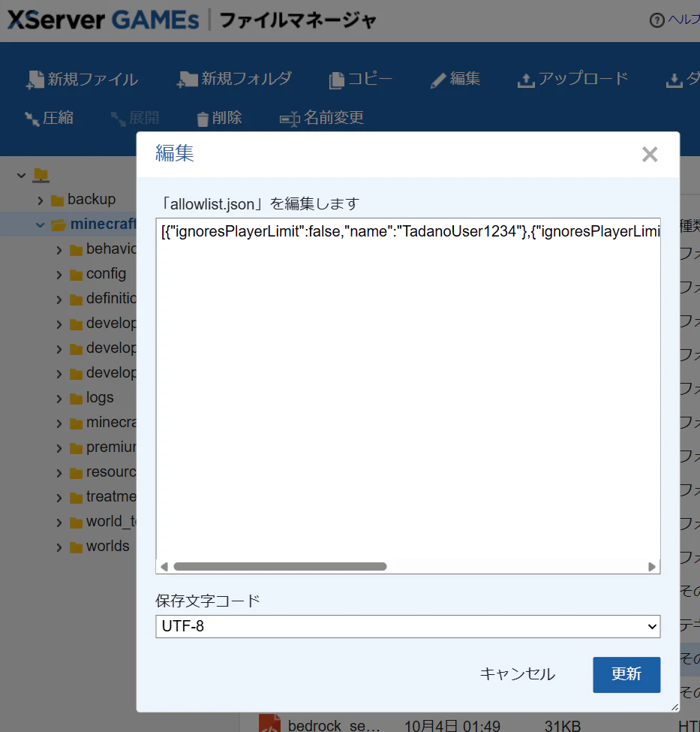Click the XServer GAMEs logo
This screenshot has width=700, height=732.
(x=103, y=20)
